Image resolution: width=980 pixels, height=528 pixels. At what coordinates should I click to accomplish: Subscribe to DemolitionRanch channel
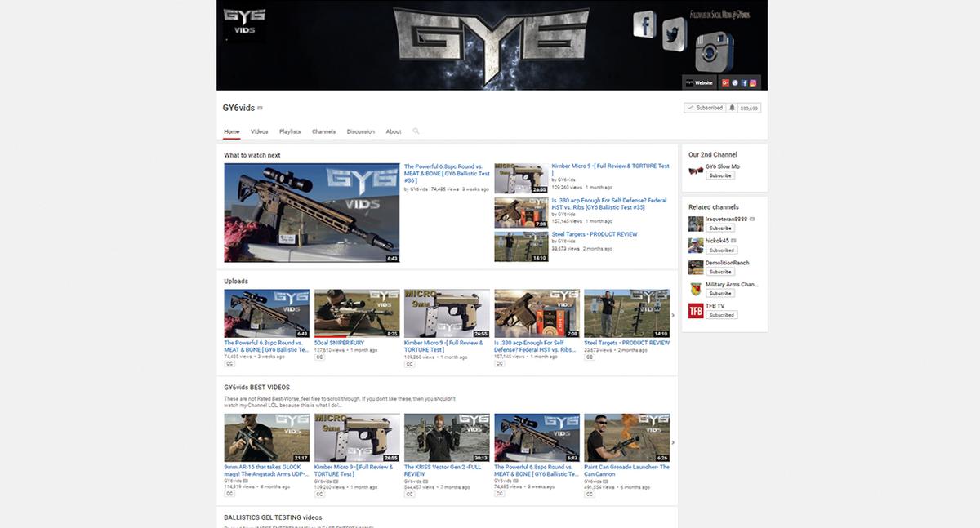[x=720, y=272]
